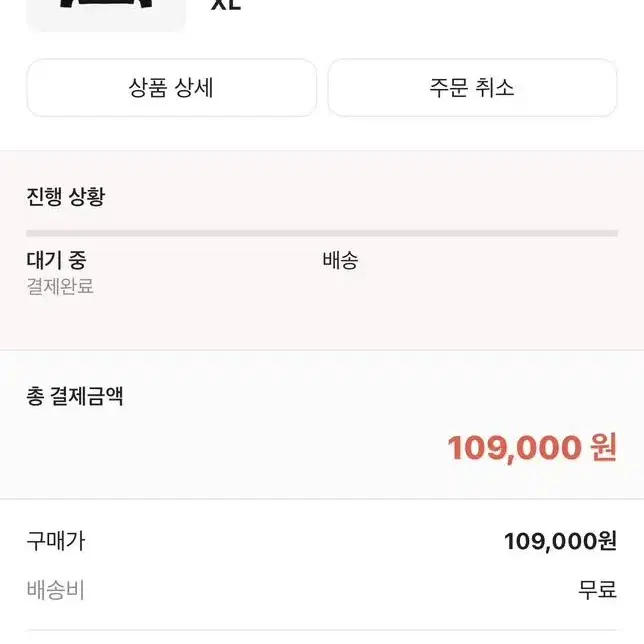The image size is (644, 644).
Task: Tap the 총 결제금액 section background
Action: 322,424
